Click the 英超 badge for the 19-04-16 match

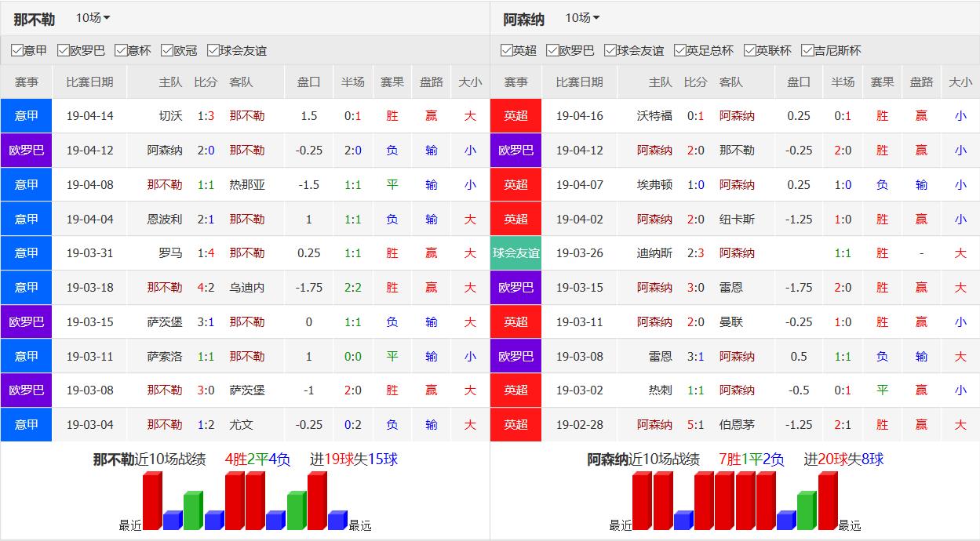[x=516, y=115]
